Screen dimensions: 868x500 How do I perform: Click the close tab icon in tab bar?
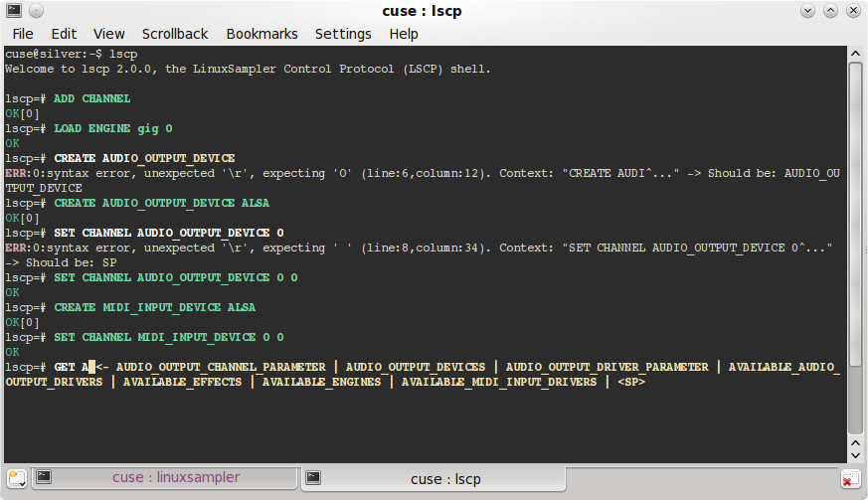pos(849,479)
